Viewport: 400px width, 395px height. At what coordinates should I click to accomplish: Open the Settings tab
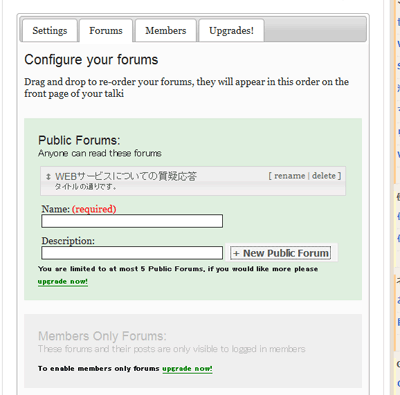[50, 30]
